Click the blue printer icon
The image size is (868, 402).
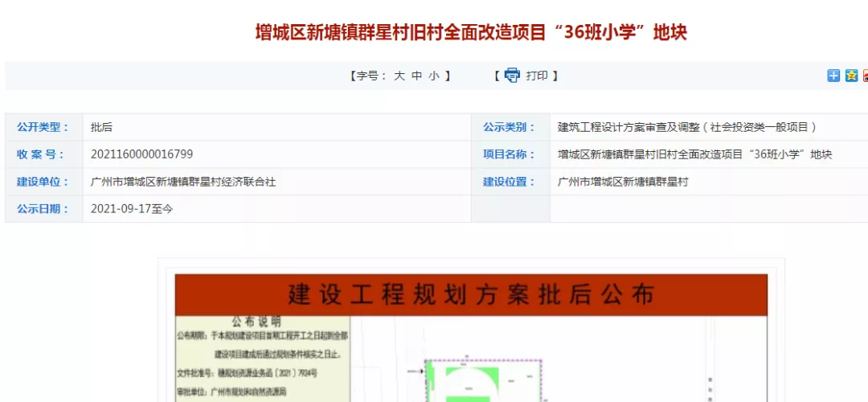(512, 76)
